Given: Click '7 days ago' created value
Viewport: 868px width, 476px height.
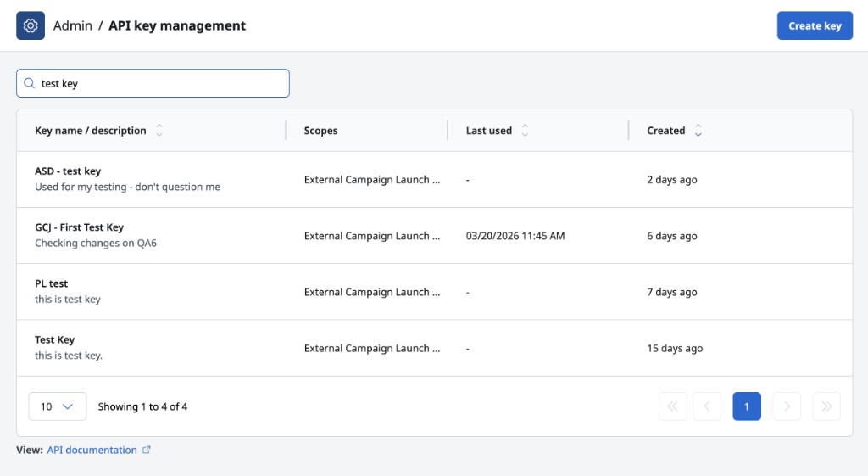Looking at the screenshot, I should 672,292.
